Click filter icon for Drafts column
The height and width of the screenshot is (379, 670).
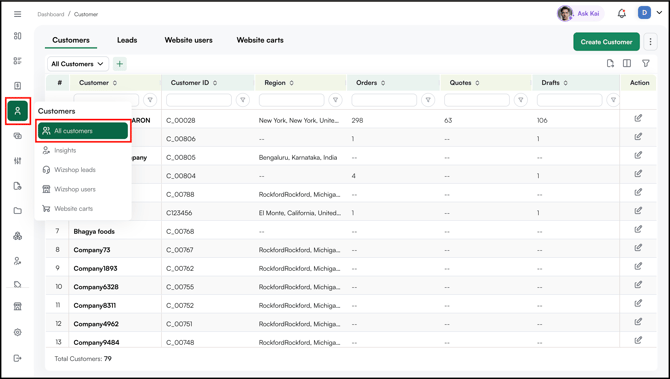tap(613, 100)
